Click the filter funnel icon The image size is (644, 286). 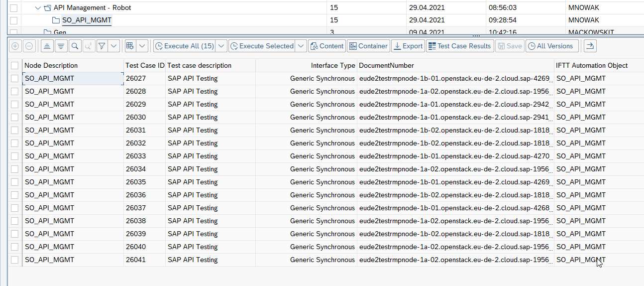pos(102,46)
